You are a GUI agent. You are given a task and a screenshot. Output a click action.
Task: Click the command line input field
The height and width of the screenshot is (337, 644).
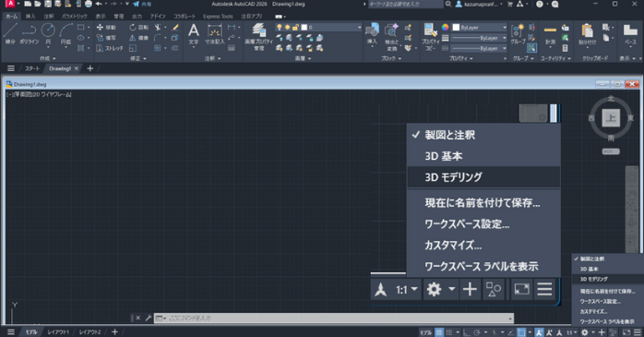point(334,319)
